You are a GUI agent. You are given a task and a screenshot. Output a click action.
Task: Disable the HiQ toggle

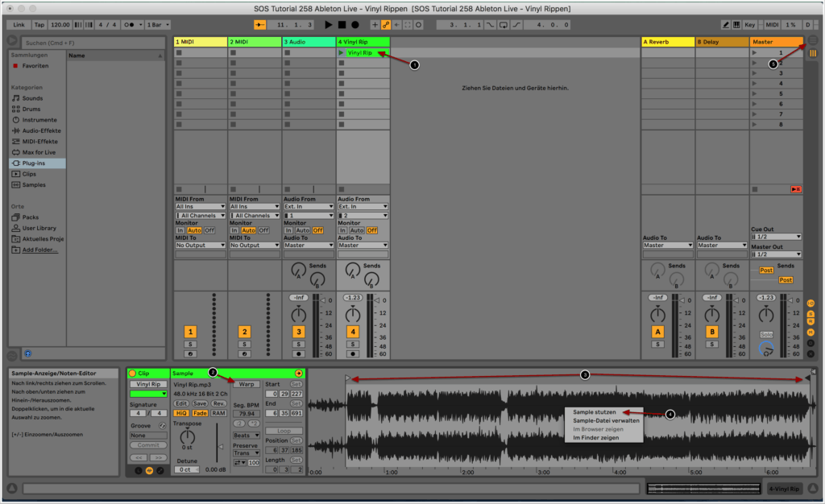182,413
